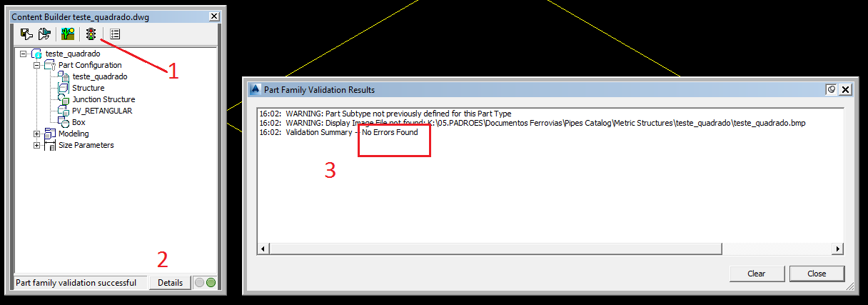868x305 pixels.
Task: Toggle the dialog pin icon in title bar
Action: click(831, 90)
